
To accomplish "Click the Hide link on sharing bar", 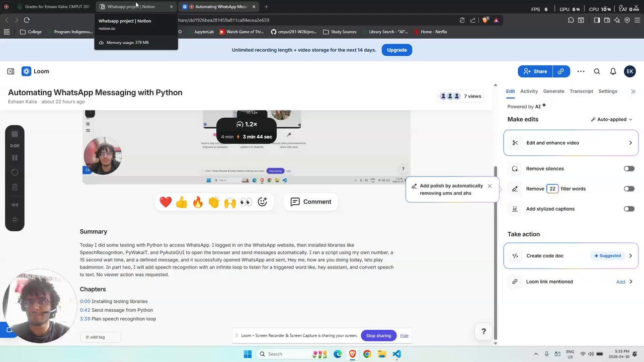I will point(404,336).
